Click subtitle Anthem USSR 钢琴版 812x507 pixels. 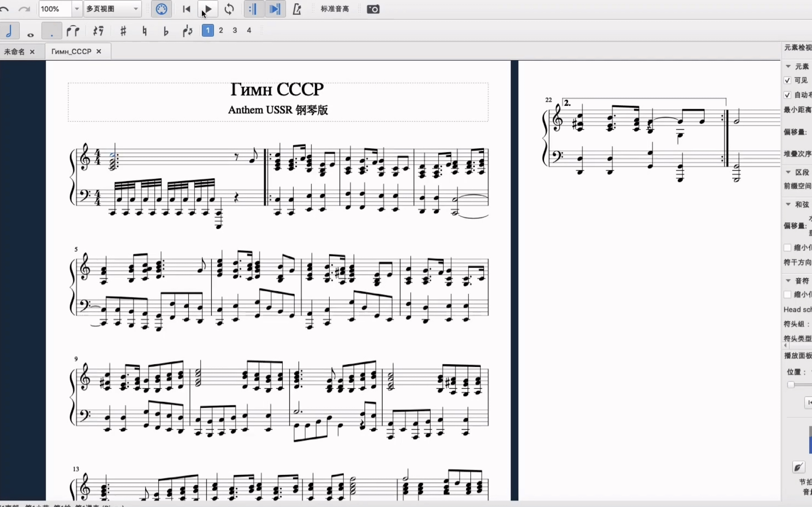pos(278,110)
